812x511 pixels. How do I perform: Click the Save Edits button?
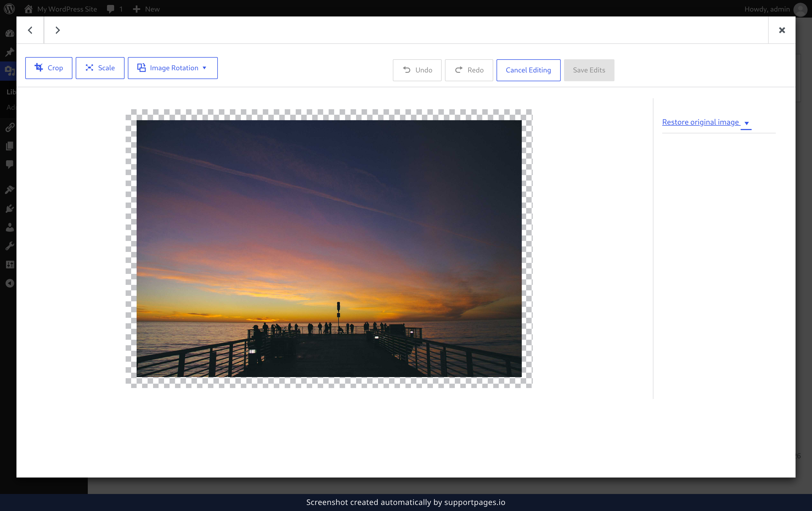click(589, 70)
